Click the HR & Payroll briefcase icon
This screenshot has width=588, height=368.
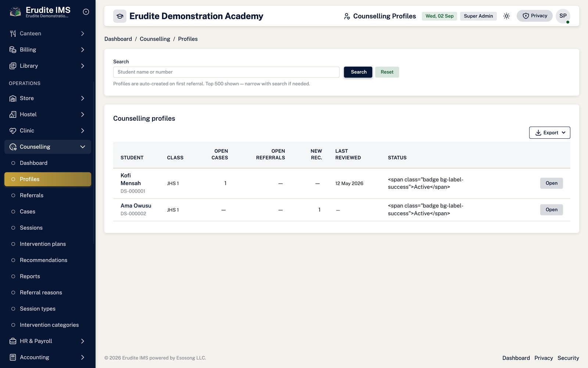13,341
